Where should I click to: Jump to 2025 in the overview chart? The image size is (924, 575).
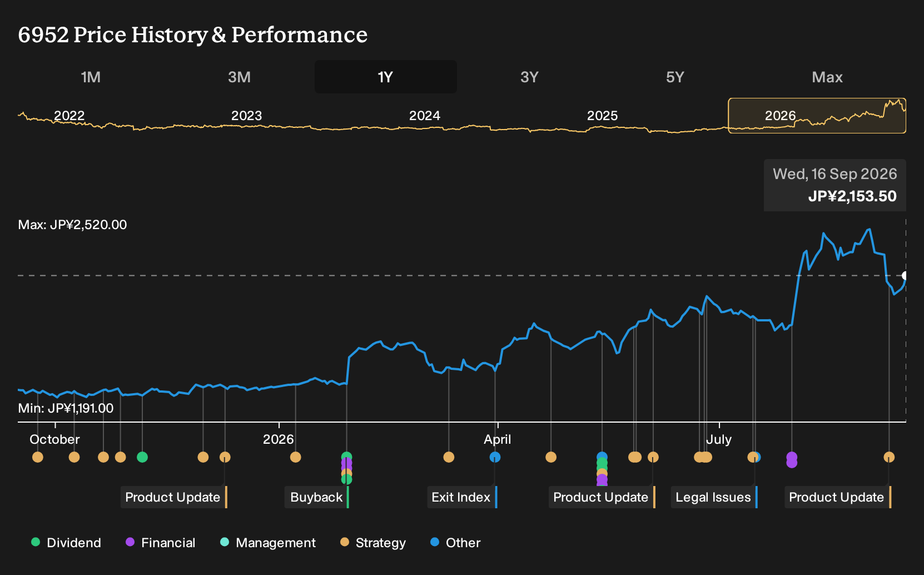[x=602, y=116]
